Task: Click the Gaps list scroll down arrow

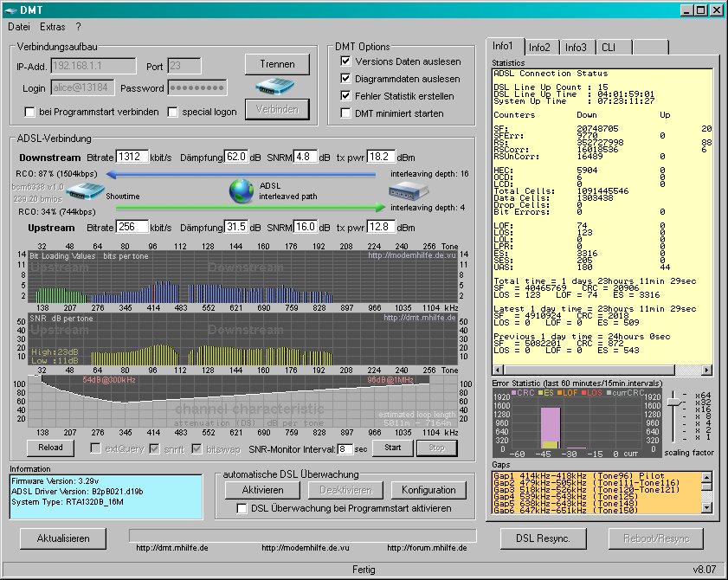Action: [x=708, y=508]
